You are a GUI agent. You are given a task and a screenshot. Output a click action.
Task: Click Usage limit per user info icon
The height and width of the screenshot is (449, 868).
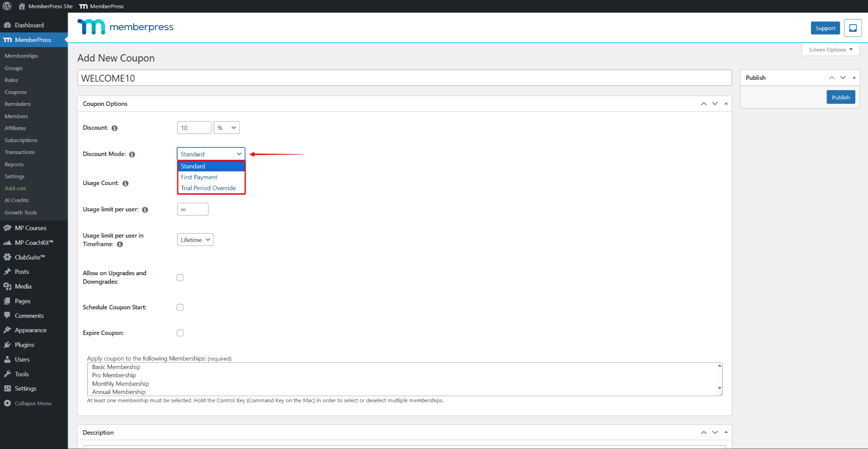click(145, 210)
